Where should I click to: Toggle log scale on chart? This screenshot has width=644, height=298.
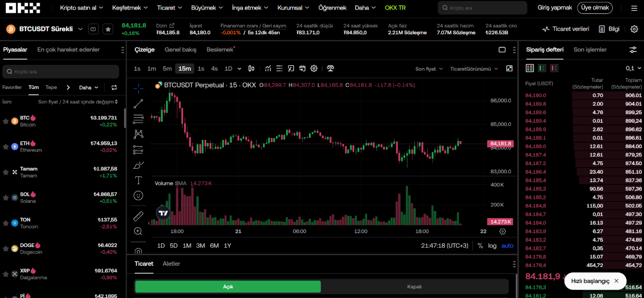tap(492, 245)
